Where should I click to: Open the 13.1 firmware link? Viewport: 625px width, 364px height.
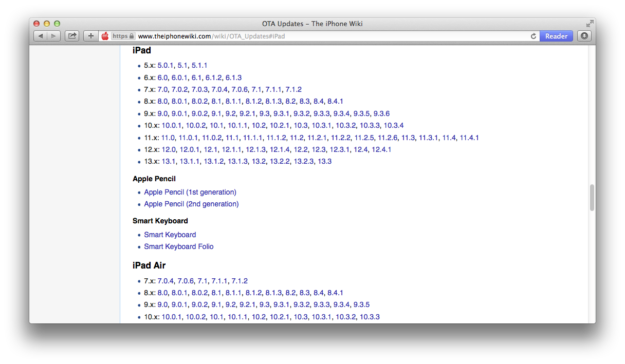pyautogui.click(x=169, y=161)
